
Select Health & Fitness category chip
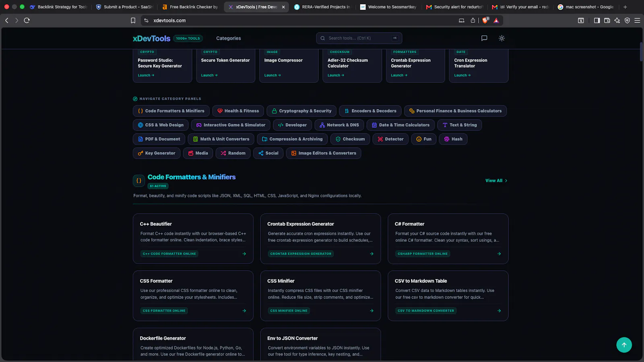(238, 111)
